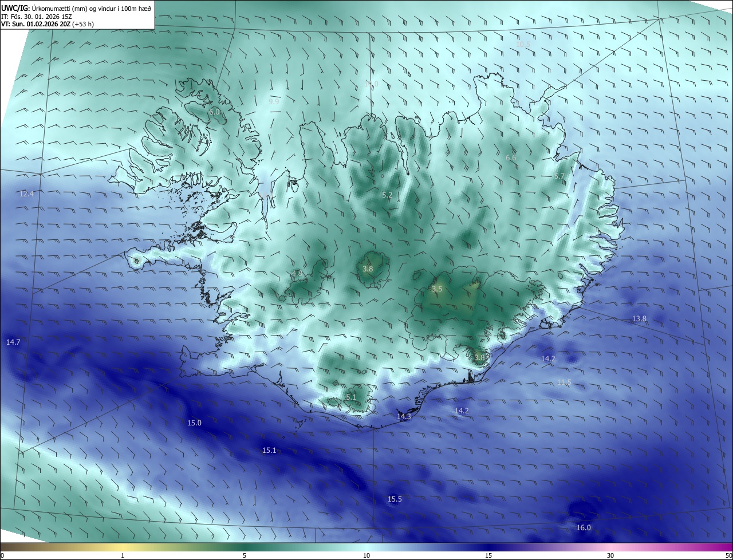Click the 12.4 value label
733x560 pixels.
(x=26, y=194)
